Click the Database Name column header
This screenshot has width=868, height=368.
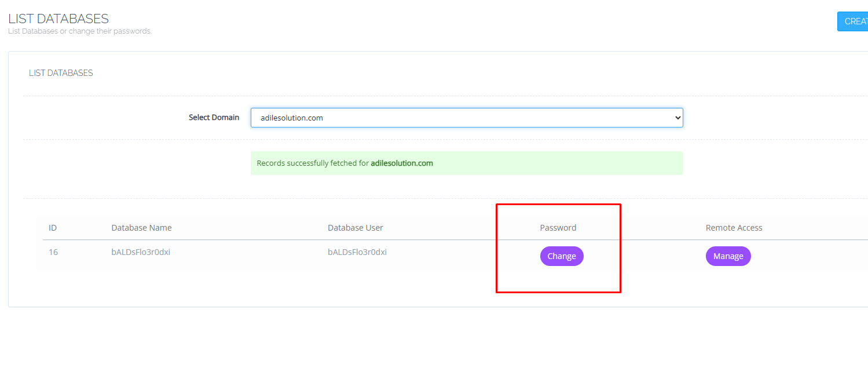[x=141, y=228]
